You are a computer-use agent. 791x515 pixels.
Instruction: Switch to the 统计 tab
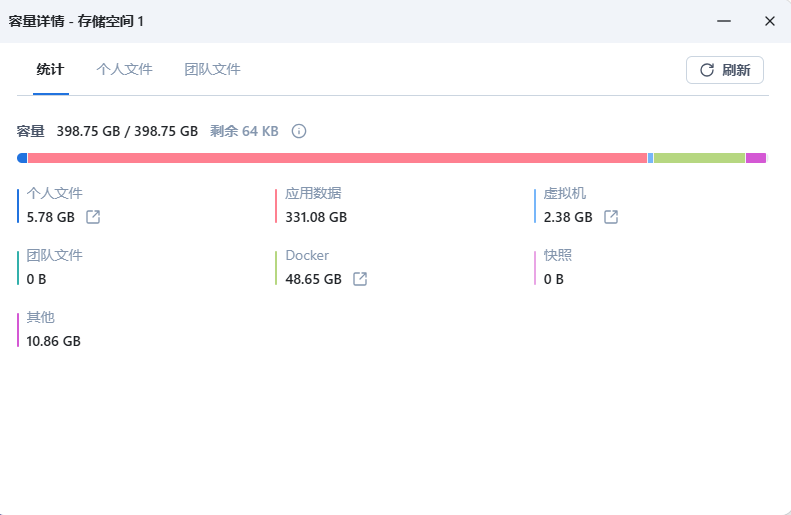[50, 70]
